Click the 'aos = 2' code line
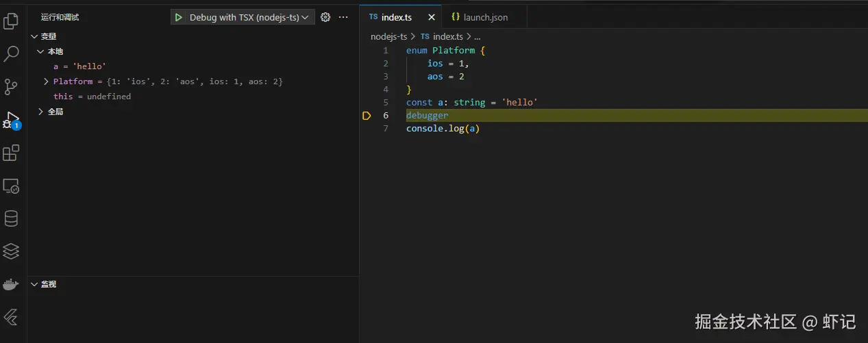 point(446,77)
